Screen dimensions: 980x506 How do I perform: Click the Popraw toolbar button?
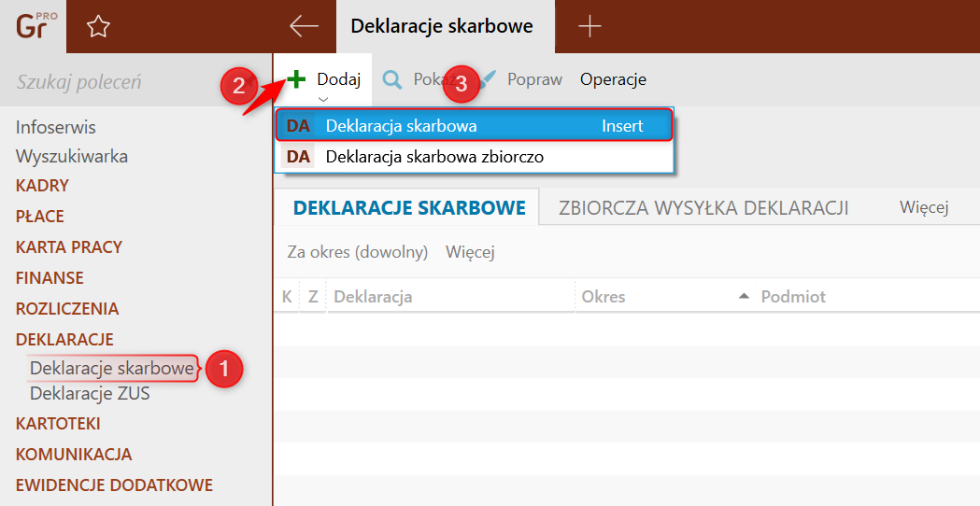pyautogui.click(x=534, y=79)
